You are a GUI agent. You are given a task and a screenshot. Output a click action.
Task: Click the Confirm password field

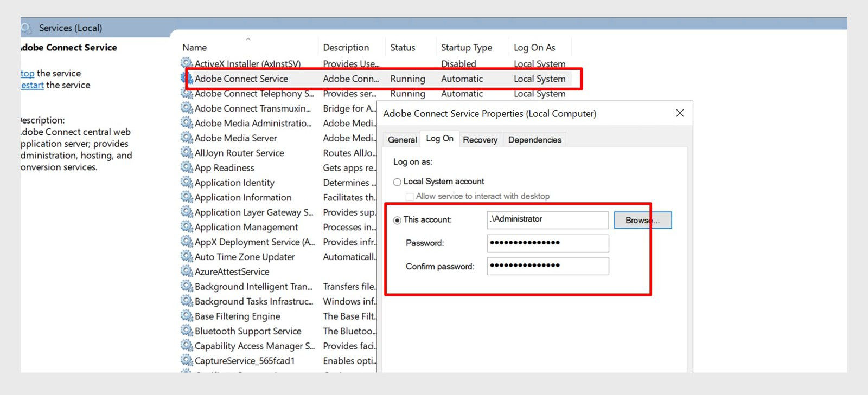click(x=548, y=266)
